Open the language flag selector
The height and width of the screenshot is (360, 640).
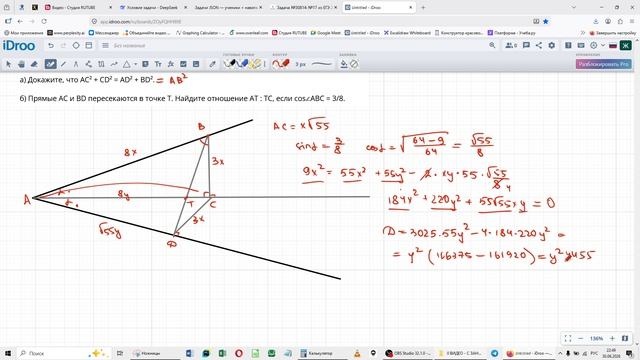613,46
